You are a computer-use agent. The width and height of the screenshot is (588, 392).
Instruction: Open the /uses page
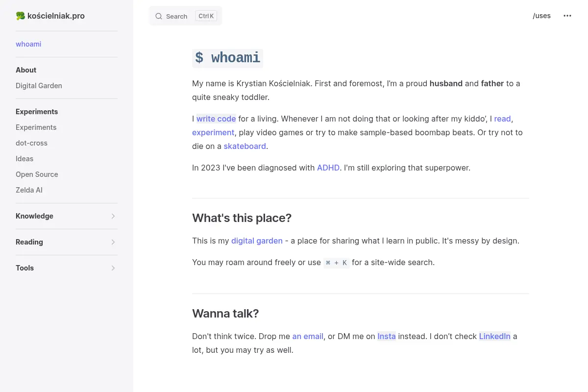point(541,16)
